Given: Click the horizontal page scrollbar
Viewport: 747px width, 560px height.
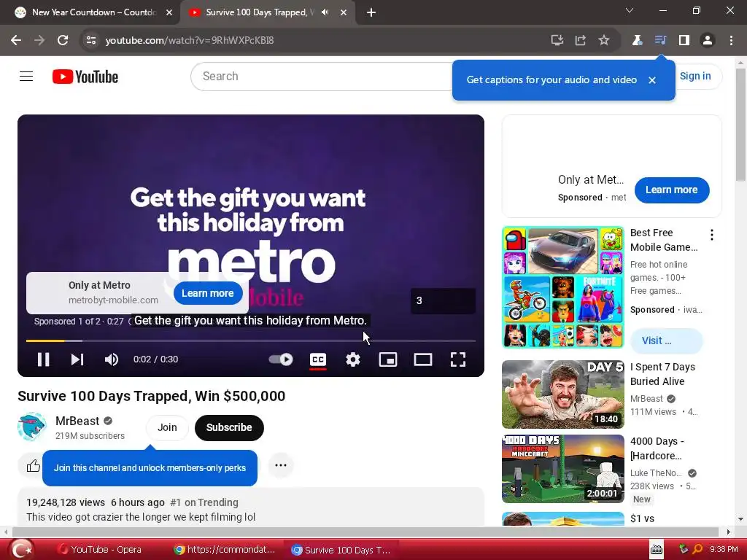Looking at the screenshot, I should pos(365,532).
